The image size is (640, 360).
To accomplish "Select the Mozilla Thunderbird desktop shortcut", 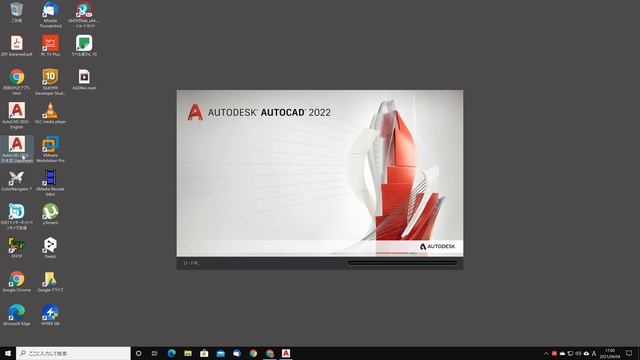I will (50, 14).
